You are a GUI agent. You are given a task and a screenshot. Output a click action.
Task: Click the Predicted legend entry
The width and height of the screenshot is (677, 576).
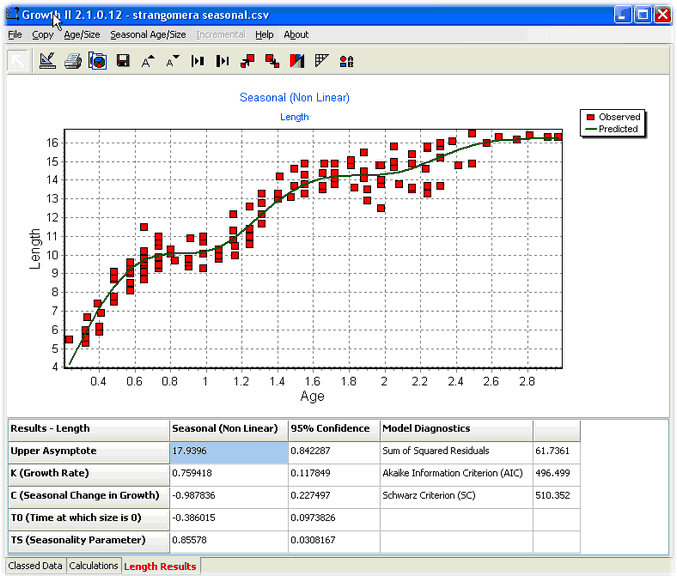pos(613,129)
